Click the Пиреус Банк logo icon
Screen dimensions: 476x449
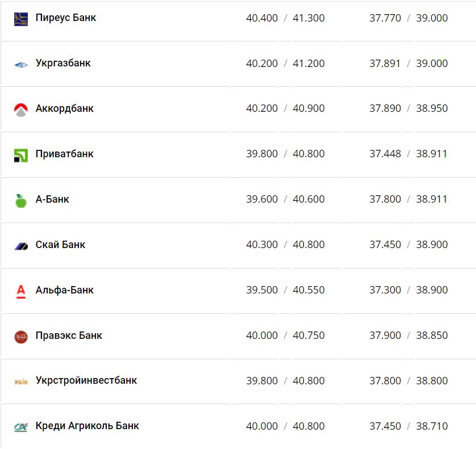click(21, 19)
